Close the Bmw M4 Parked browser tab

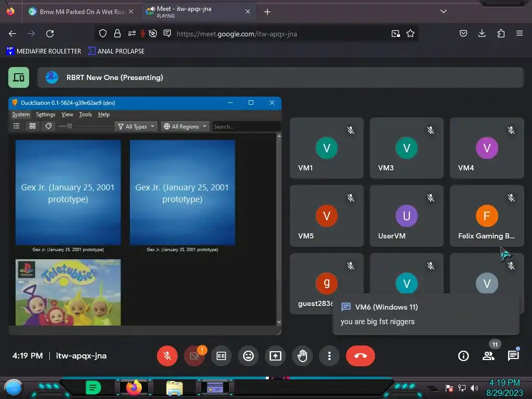point(131,12)
